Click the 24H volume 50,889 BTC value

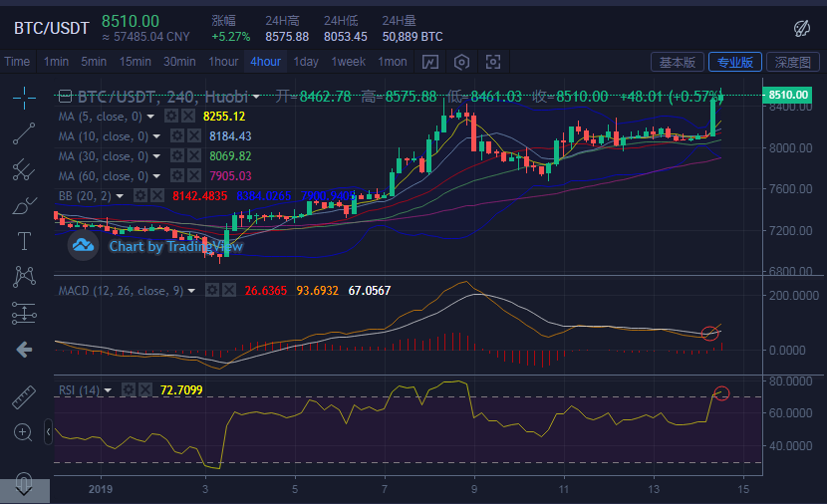(413, 37)
